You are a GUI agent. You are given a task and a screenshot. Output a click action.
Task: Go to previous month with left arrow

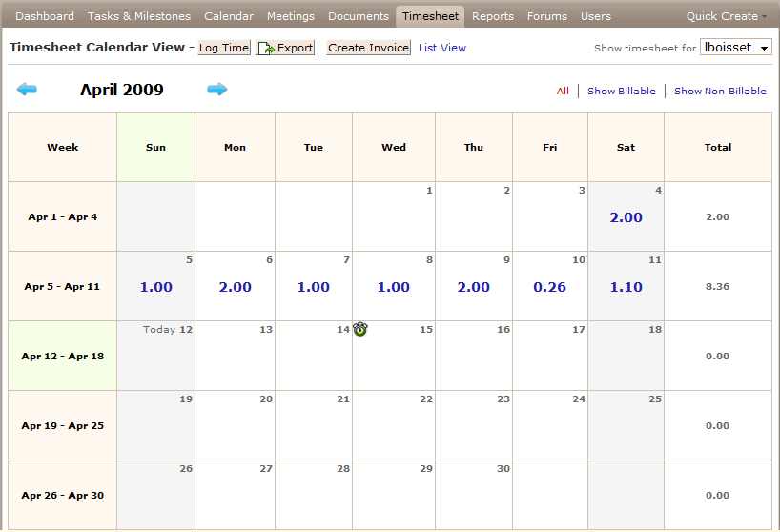(27, 90)
